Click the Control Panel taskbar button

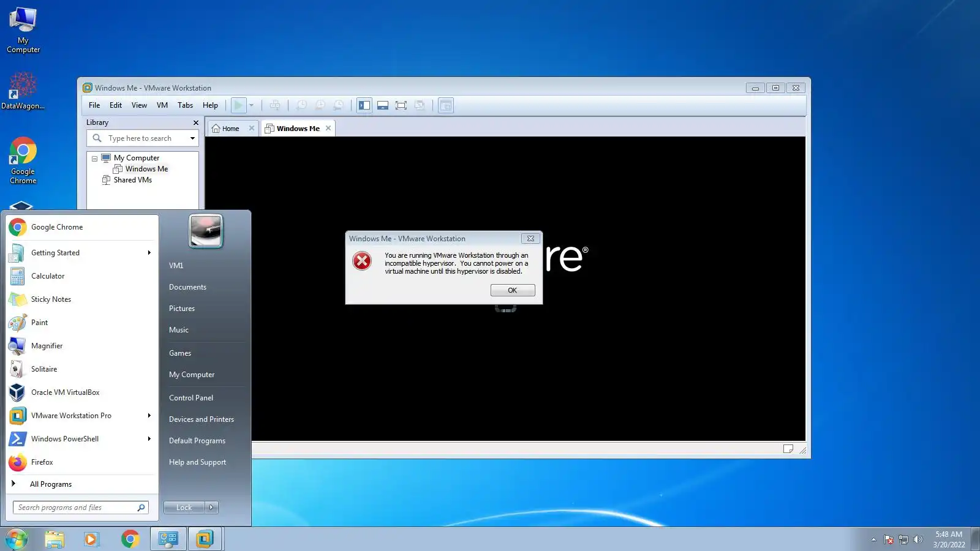click(168, 539)
